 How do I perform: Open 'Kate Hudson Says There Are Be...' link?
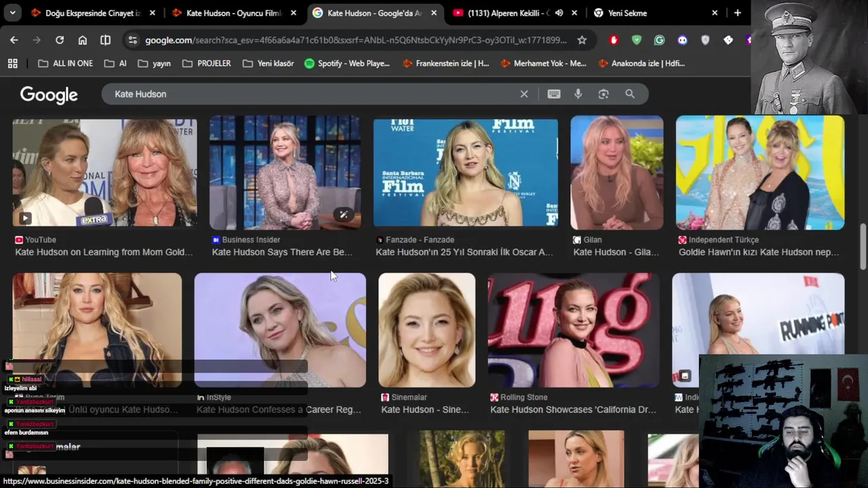282,252
